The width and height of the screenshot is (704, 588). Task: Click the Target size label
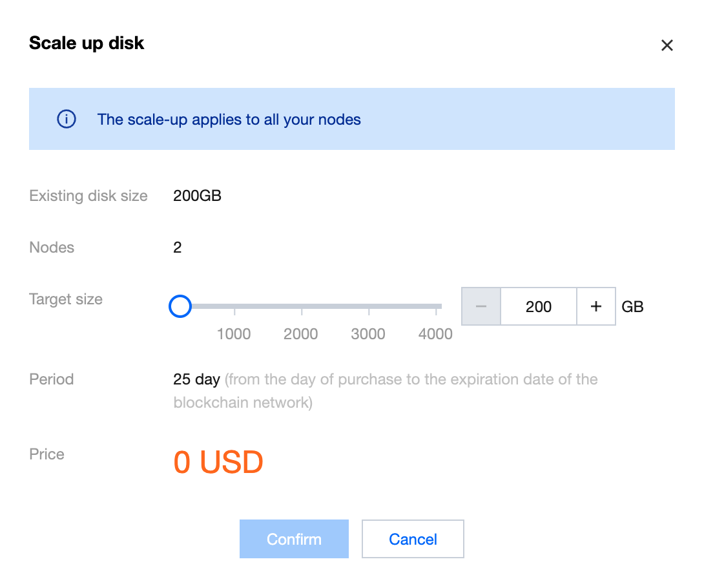coord(66,299)
